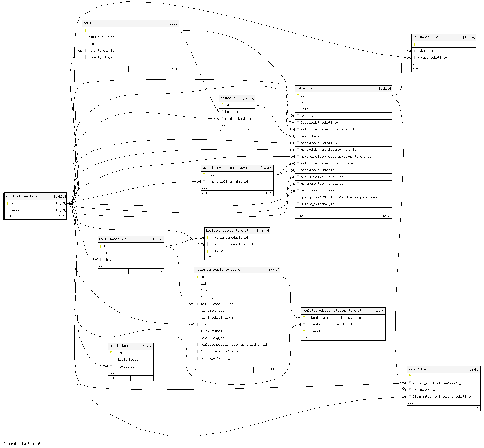Click the primary key icon in haku table
The image size is (484, 448).
(x=85, y=30)
